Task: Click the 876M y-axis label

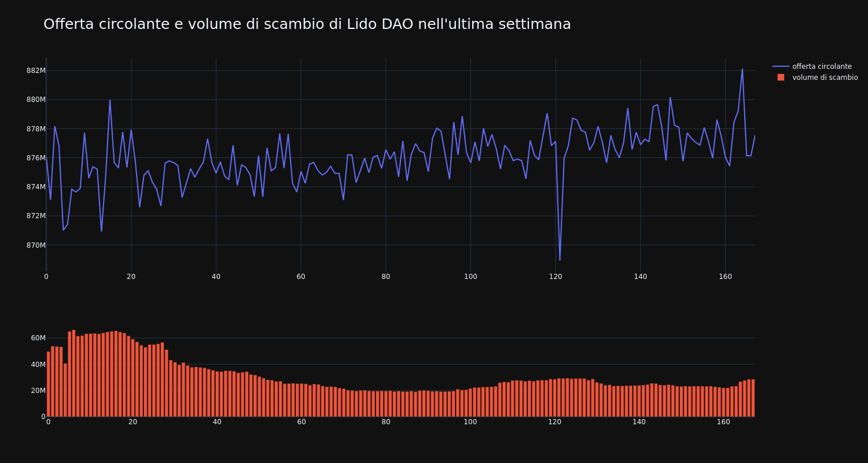Action: 36,158
